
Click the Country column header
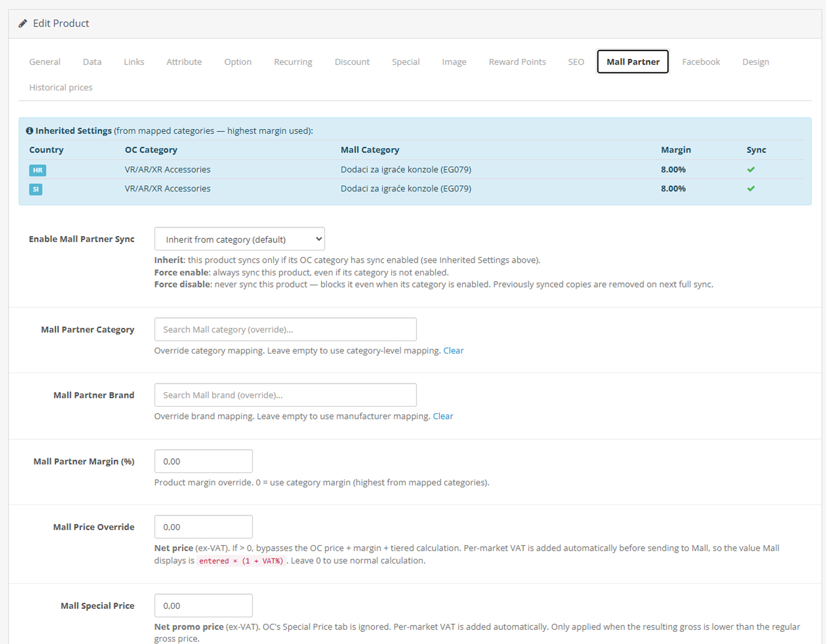tap(46, 150)
